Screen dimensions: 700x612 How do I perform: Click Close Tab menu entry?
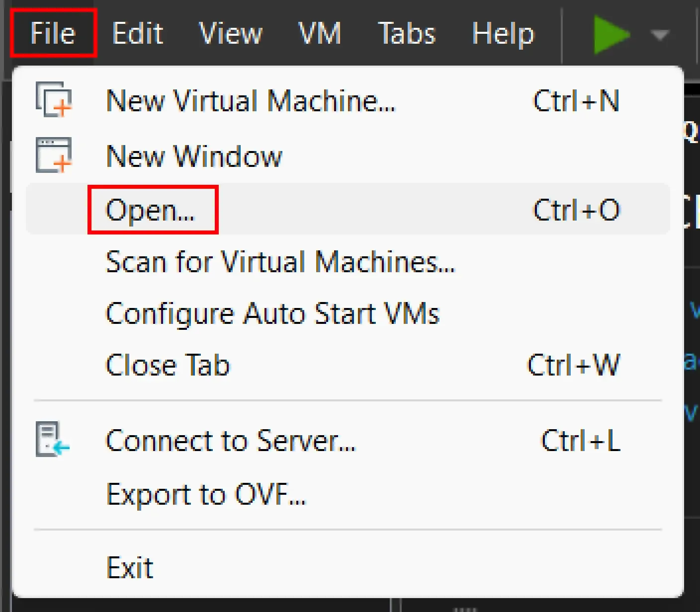point(167,366)
